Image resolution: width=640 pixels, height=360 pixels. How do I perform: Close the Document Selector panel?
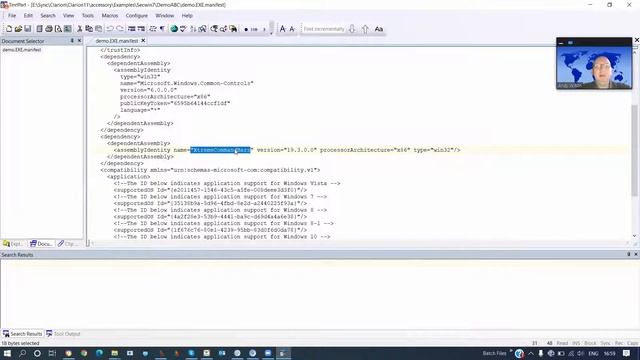[80, 41]
